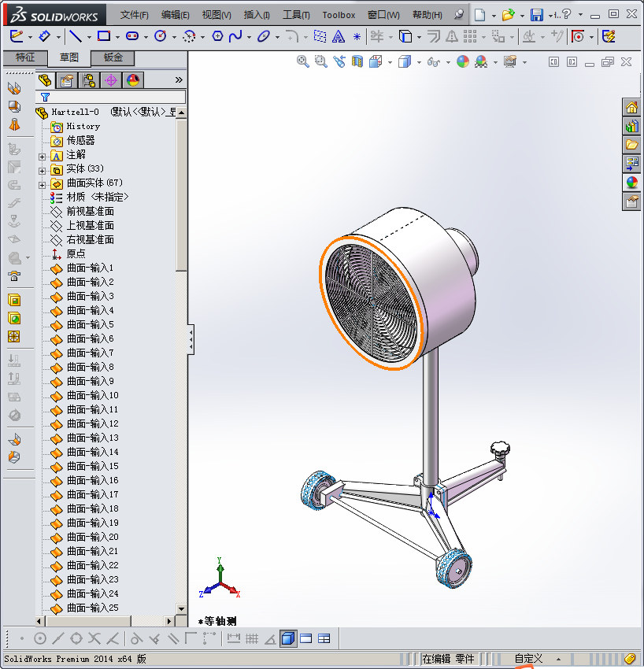Viewport: 644px width, 669px height.
Task: Open the Toolbox menu
Action: tap(339, 15)
